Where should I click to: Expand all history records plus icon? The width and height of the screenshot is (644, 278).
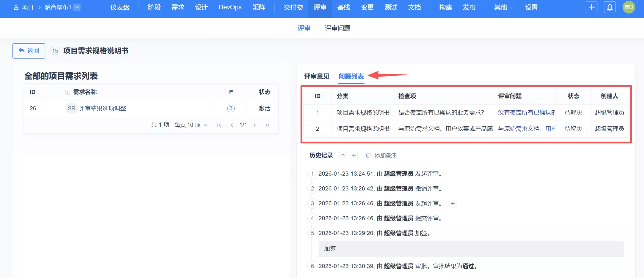(354, 155)
